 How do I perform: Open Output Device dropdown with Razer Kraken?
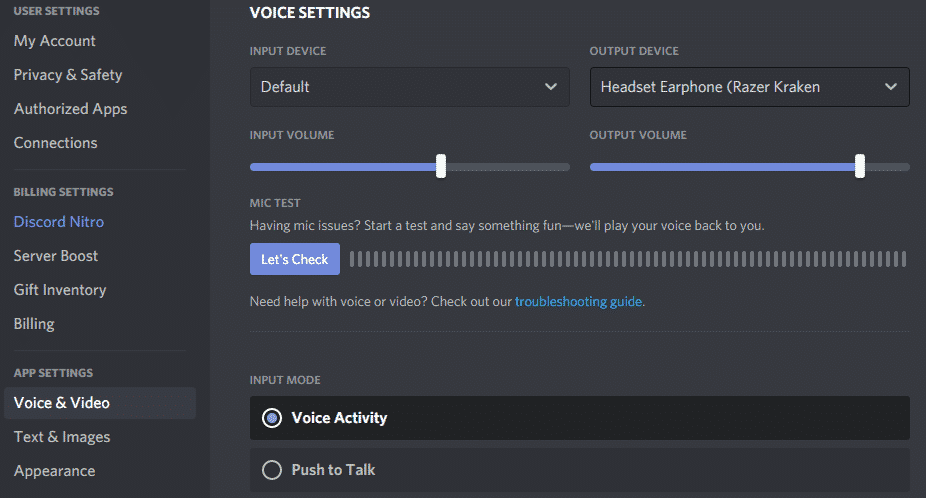pyautogui.click(x=749, y=87)
